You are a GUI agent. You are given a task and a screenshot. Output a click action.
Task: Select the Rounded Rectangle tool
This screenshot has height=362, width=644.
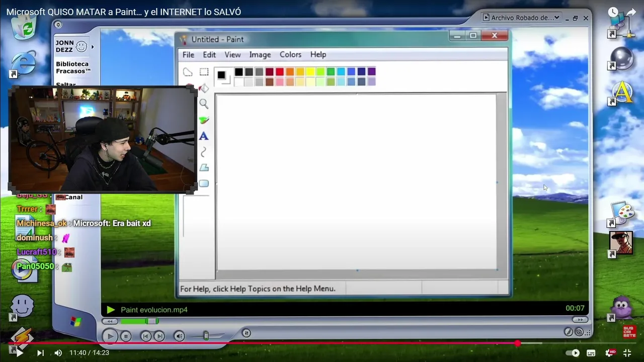[x=204, y=184]
